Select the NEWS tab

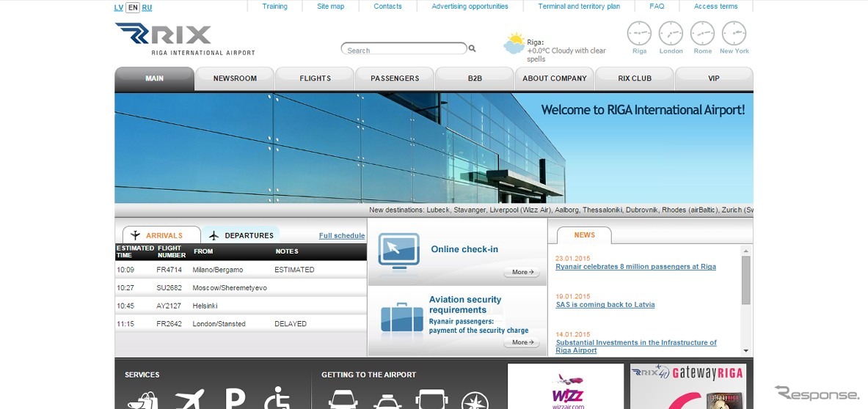[x=584, y=235]
